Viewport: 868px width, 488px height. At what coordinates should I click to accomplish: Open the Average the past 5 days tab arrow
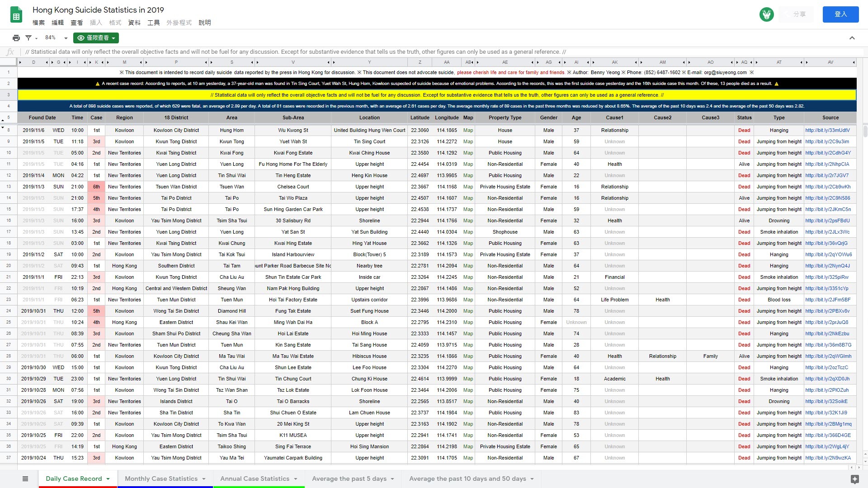(x=392, y=479)
